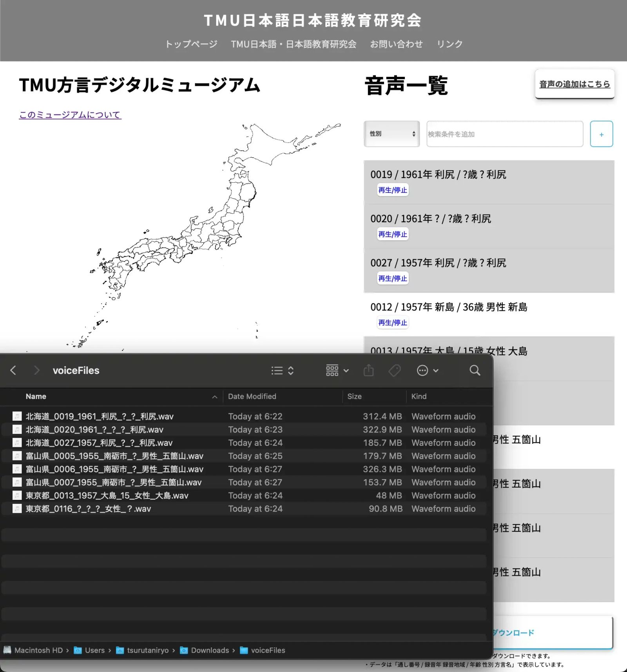Select file 北海道_0019_1961_利尻_?_?_利尻.wav
The height and width of the screenshot is (672, 627).
click(x=244, y=416)
